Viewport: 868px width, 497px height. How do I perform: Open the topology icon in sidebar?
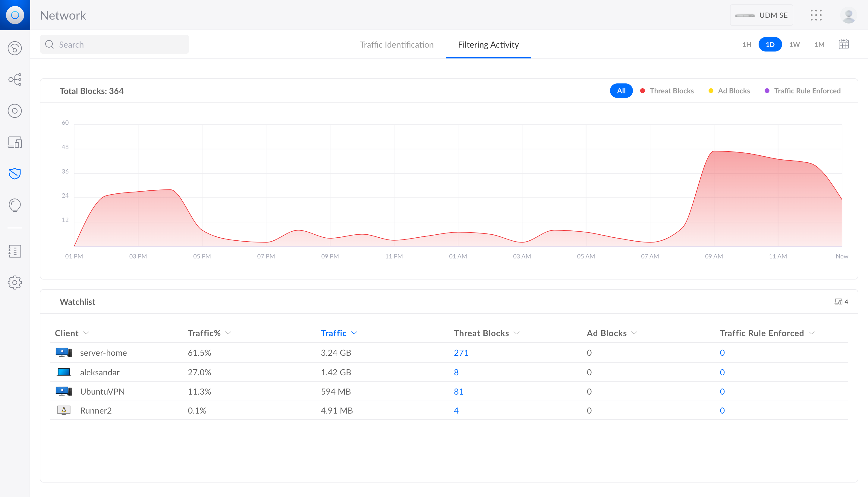coord(15,80)
